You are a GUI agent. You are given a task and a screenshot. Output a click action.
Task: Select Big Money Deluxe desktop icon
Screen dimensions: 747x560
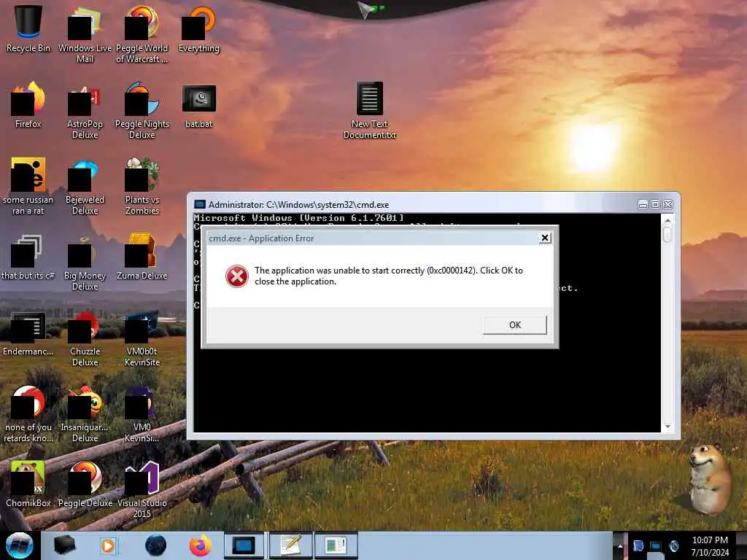[85, 262]
